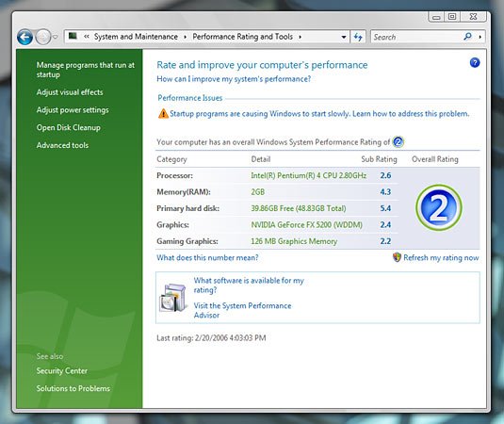
Task: Click inside the Search input field
Action: click(x=416, y=37)
